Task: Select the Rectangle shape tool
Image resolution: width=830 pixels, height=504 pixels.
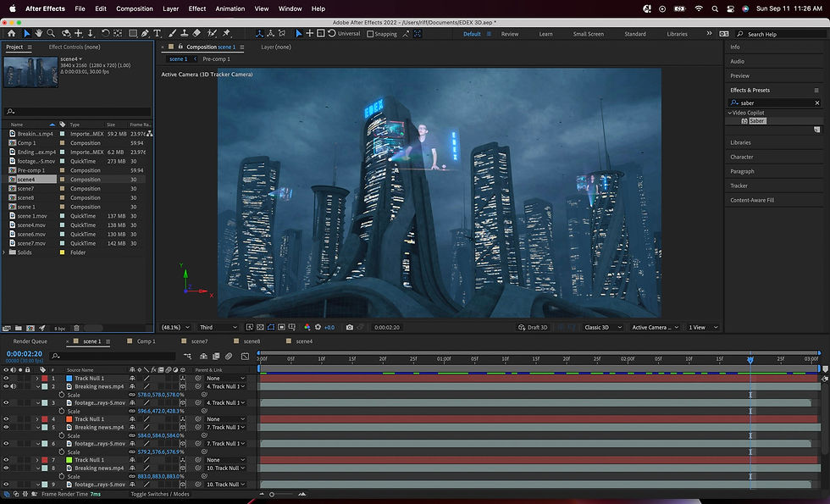Action: [x=133, y=33]
